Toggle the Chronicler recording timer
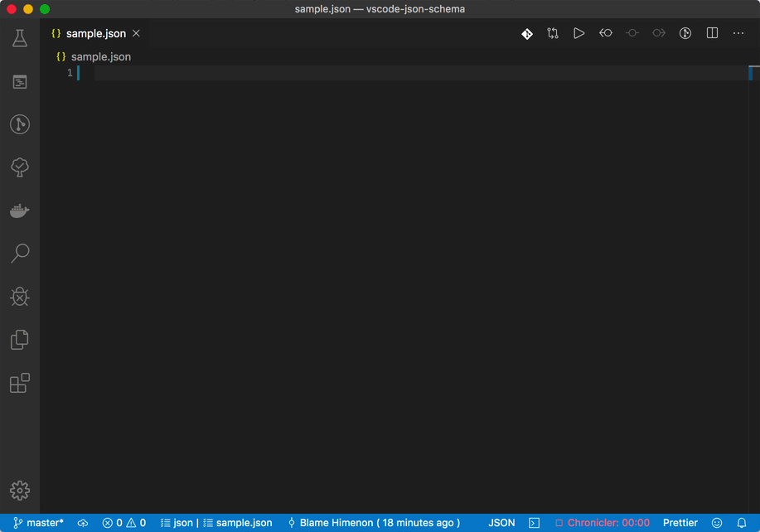The height and width of the screenshot is (532, 760). (x=603, y=523)
